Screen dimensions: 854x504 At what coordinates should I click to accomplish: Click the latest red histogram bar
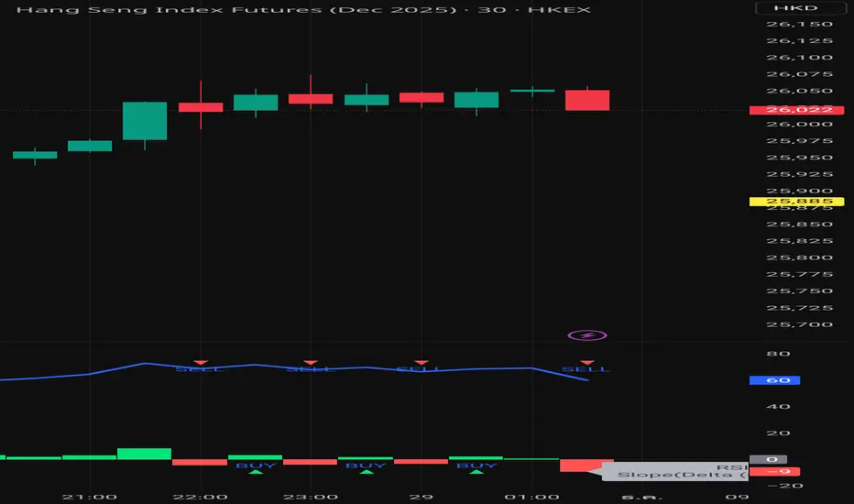pyautogui.click(x=581, y=466)
